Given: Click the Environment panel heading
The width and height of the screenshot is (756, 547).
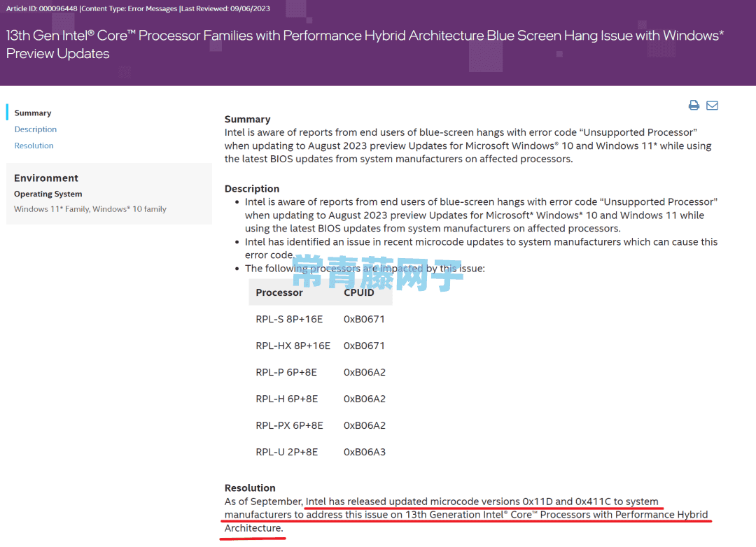Looking at the screenshot, I should 45,178.
